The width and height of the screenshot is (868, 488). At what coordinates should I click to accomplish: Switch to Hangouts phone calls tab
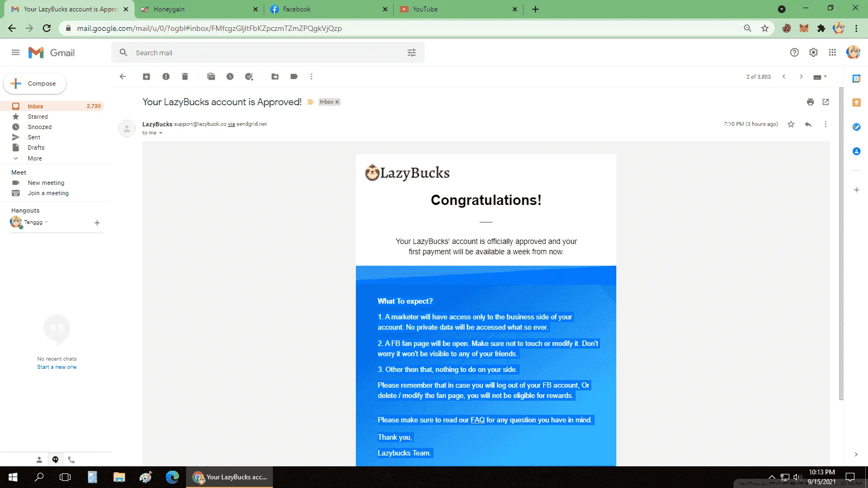click(72, 460)
